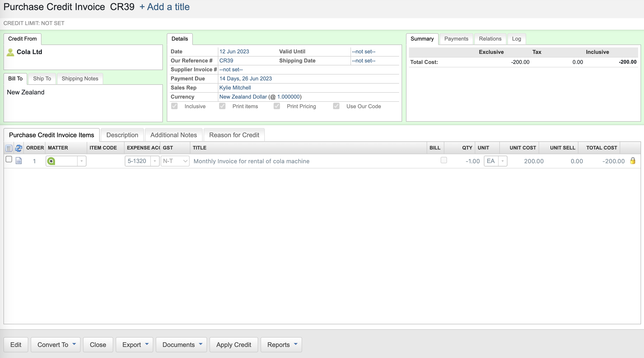Click the refresh arrows icon in table header
The image size is (644, 358).
coord(18,148)
